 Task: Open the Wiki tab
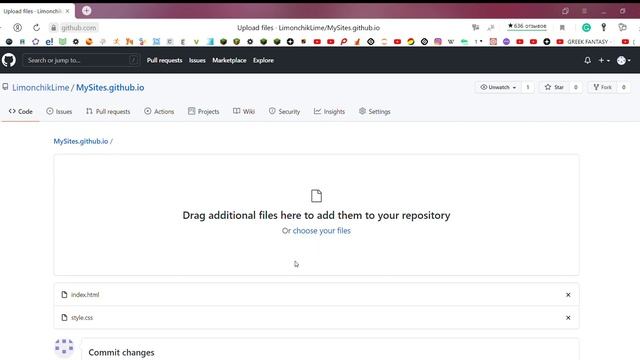tap(244, 111)
